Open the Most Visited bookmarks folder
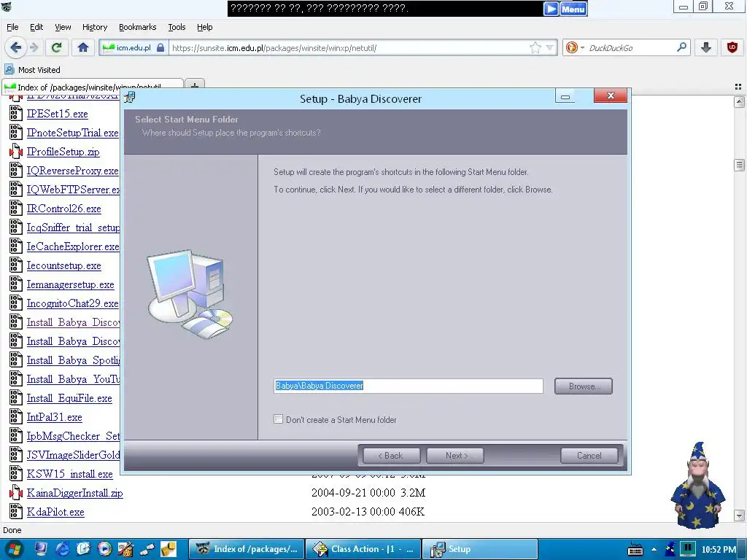 (x=32, y=70)
